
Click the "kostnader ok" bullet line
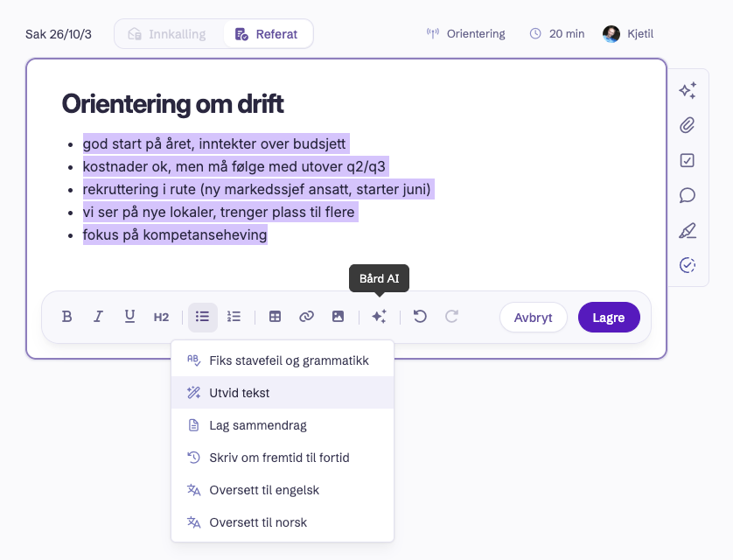click(234, 166)
